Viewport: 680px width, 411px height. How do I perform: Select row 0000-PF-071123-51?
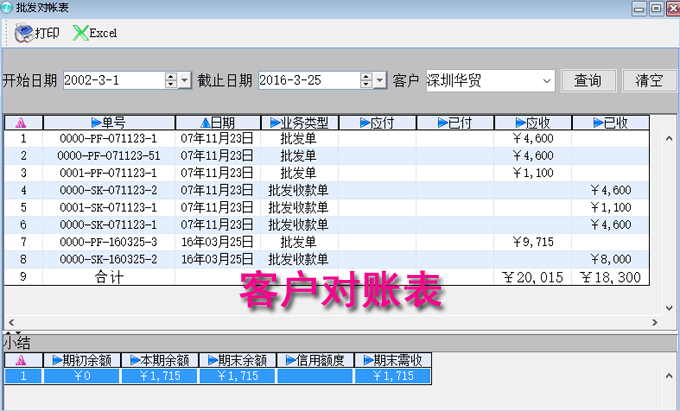coord(327,156)
